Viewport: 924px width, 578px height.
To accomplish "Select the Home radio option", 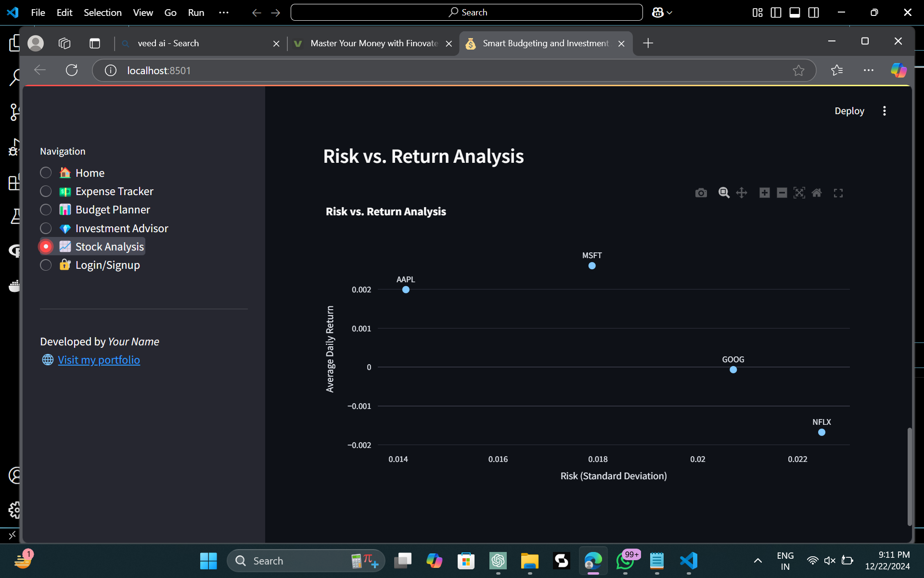I will (46, 173).
